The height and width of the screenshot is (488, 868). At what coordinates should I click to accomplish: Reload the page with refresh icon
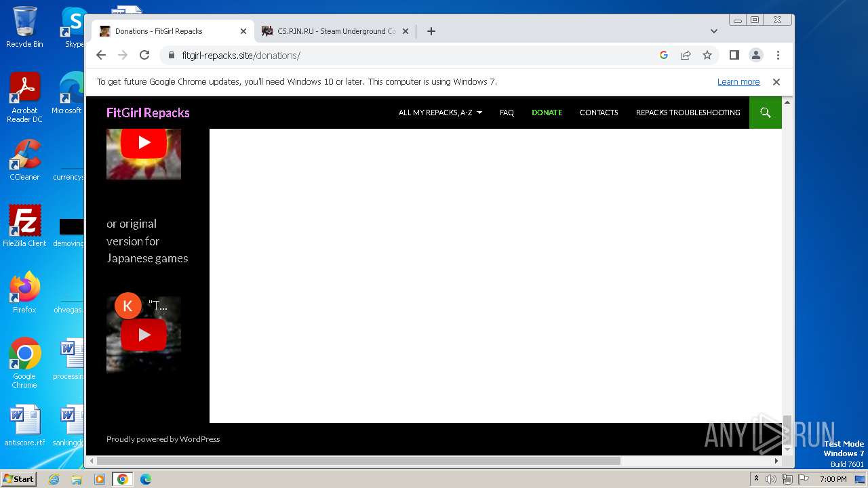tap(144, 55)
